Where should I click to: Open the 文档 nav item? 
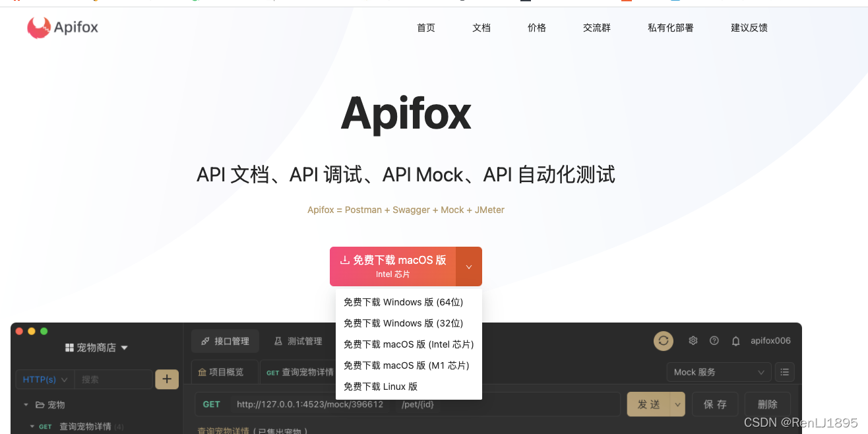[x=481, y=28]
